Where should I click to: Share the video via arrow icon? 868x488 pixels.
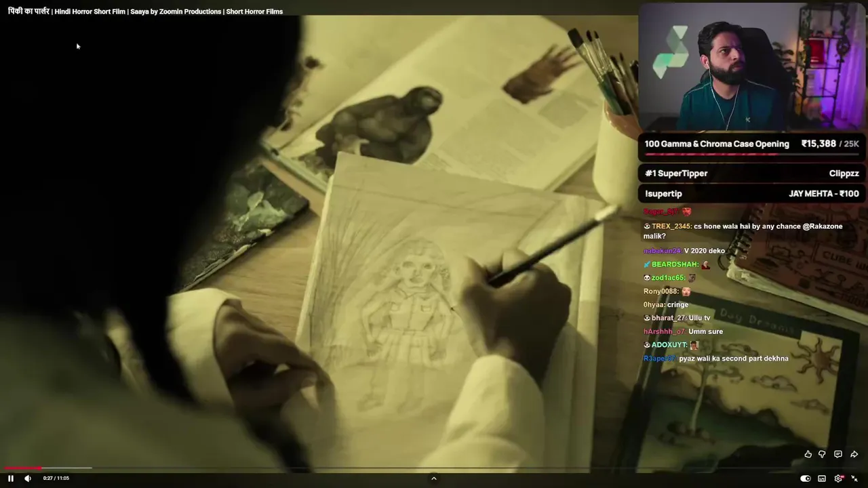[x=854, y=454]
